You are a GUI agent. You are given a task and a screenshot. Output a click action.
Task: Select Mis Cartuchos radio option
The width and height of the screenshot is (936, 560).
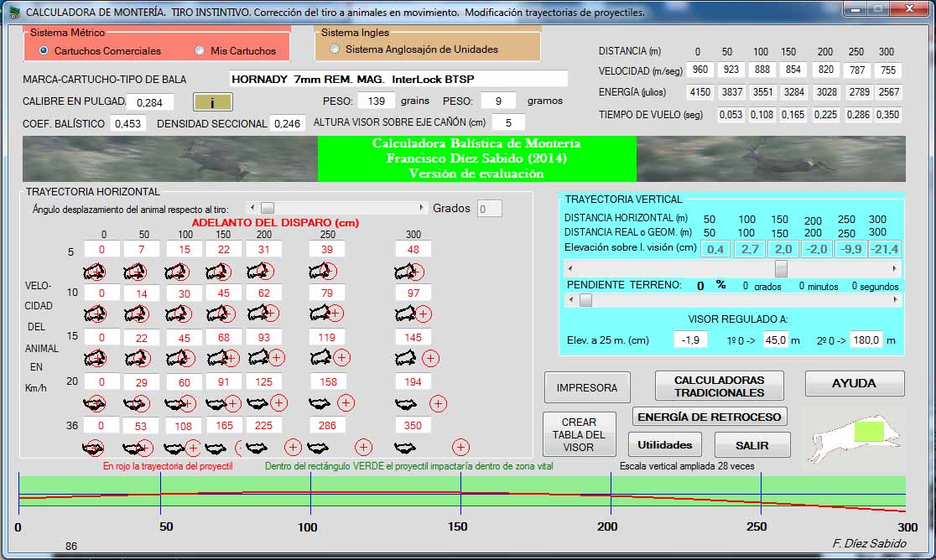[x=200, y=50]
